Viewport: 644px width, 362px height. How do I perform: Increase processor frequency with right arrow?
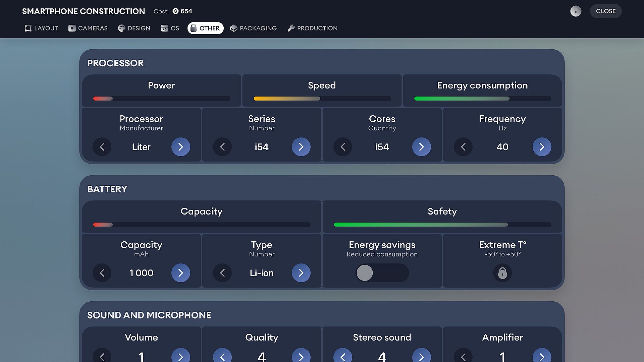point(542,147)
